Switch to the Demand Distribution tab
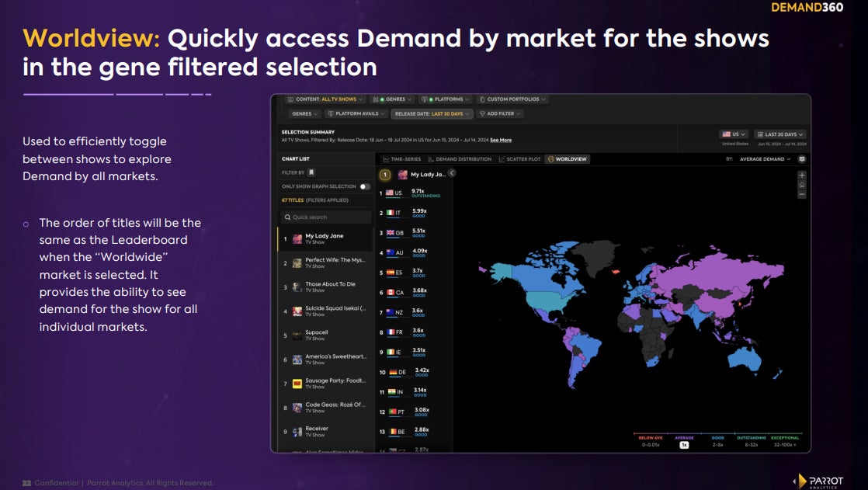This screenshot has width=868, height=490. [460, 159]
